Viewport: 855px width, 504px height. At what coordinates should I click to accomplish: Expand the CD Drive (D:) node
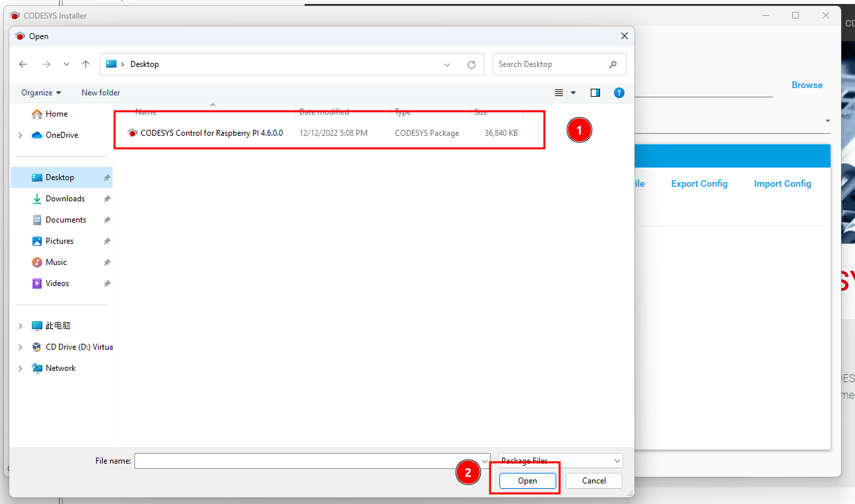pyautogui.click(x=20, y=347)
